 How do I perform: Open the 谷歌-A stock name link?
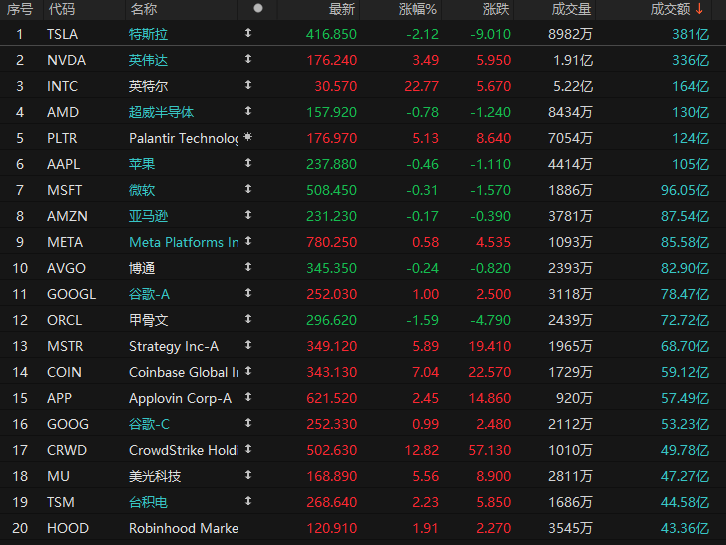(x=149, y=294)
